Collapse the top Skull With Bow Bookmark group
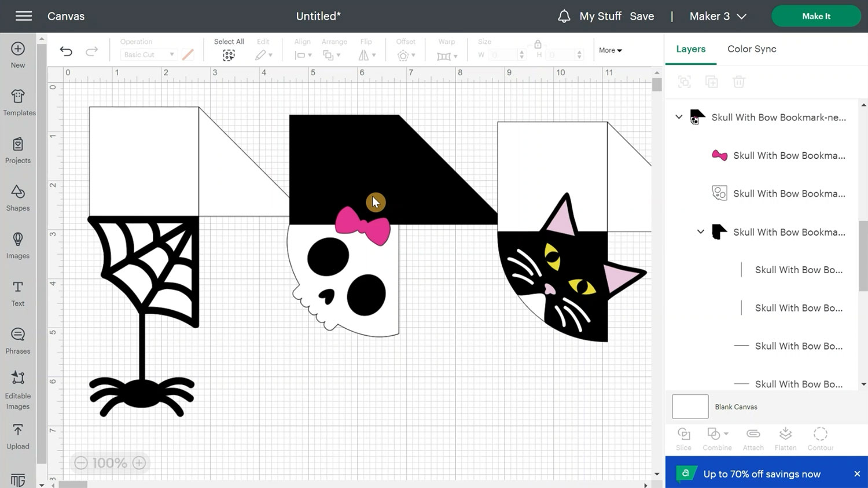This screenshot has height=488, width=868. point(679,117)
